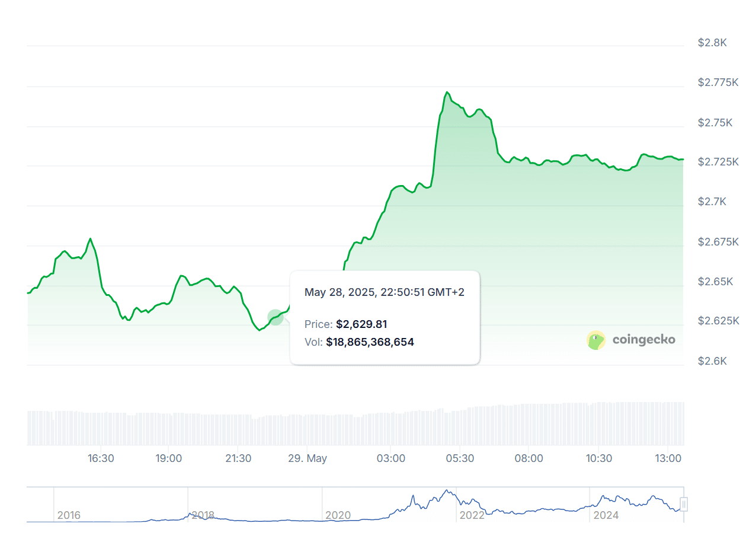Click the tooltip date May 28, 2025 line
Screen dimensions: 756x542
click(x=384, y=292)
